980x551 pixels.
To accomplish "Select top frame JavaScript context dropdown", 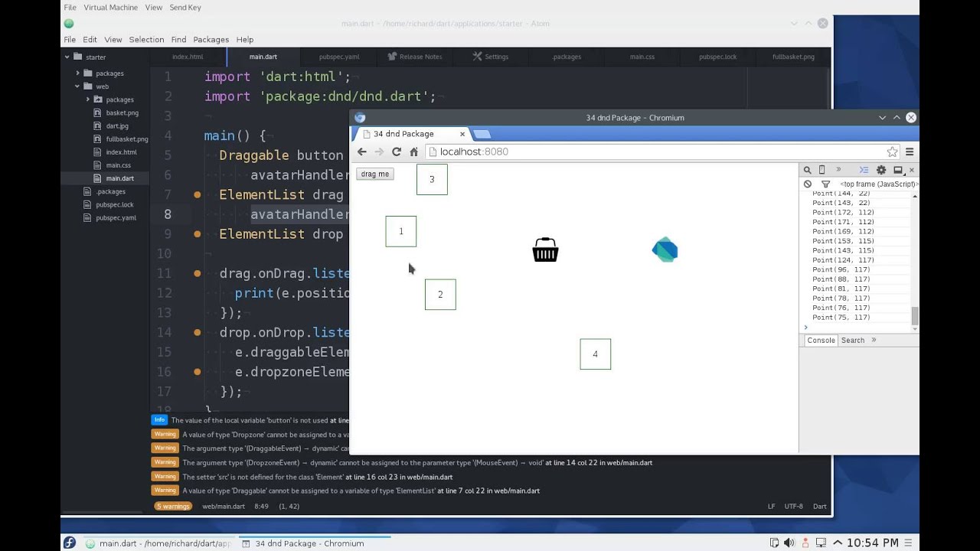I will point(878,184).
